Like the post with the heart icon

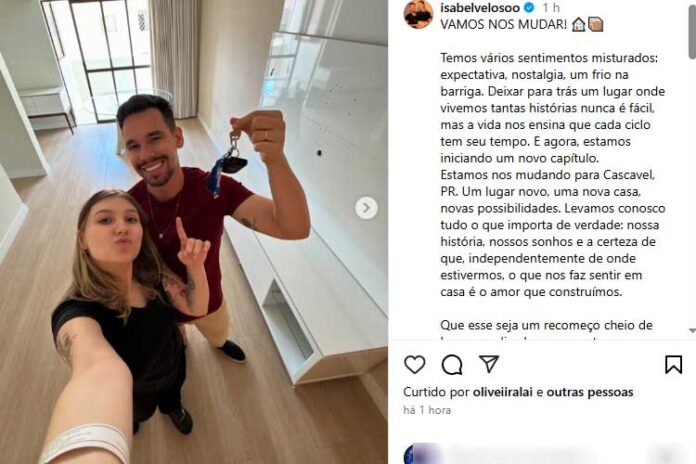click(x=415, y=365)
